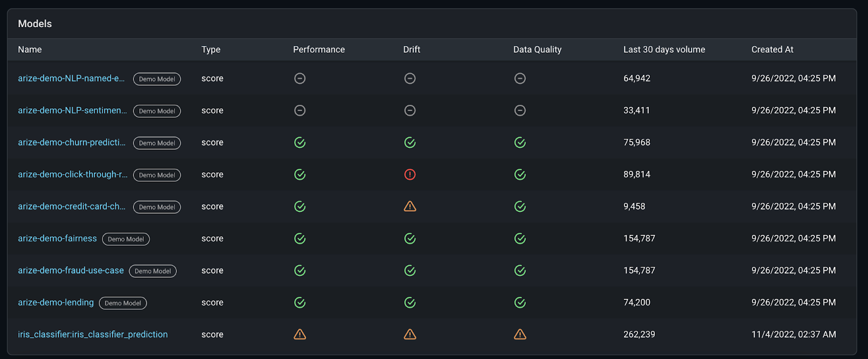
Task: Click the red Drift alert for arize-demo-click-through-r…
Action: click(x=410, y=175)
